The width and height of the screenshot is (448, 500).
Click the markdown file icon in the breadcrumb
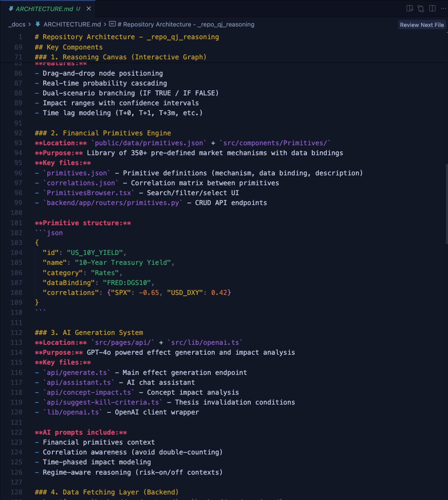coord(38,25)
